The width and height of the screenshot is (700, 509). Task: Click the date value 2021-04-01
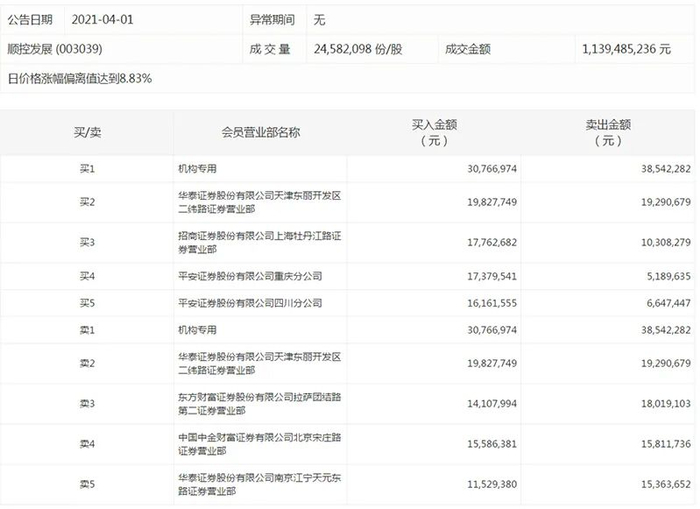pos(102,20)
